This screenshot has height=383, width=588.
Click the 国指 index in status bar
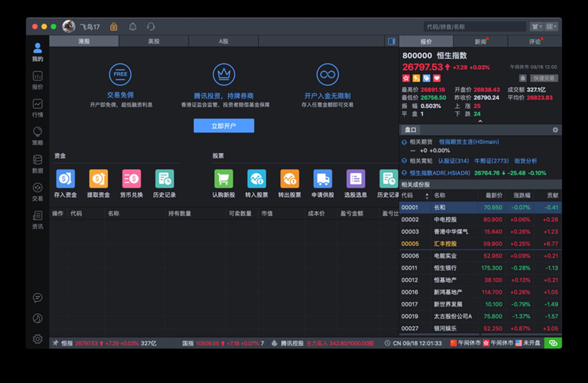pyautogui.click(x=188, y=343)
